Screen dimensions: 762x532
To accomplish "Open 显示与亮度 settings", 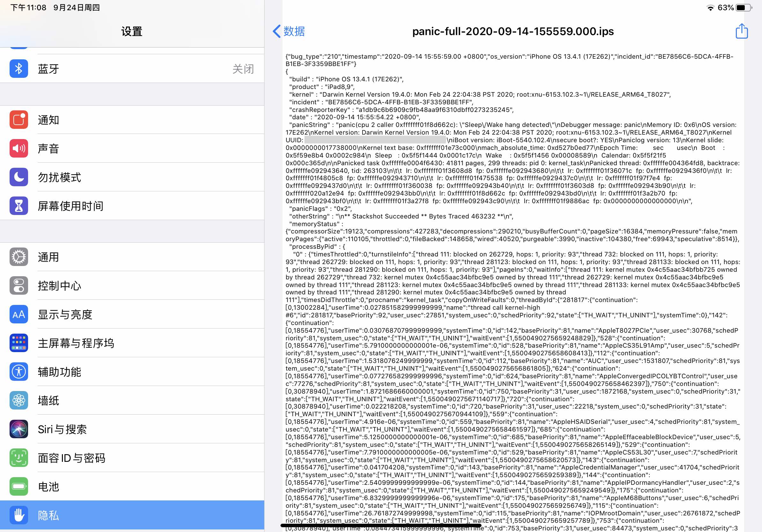I will coord(65,314).
